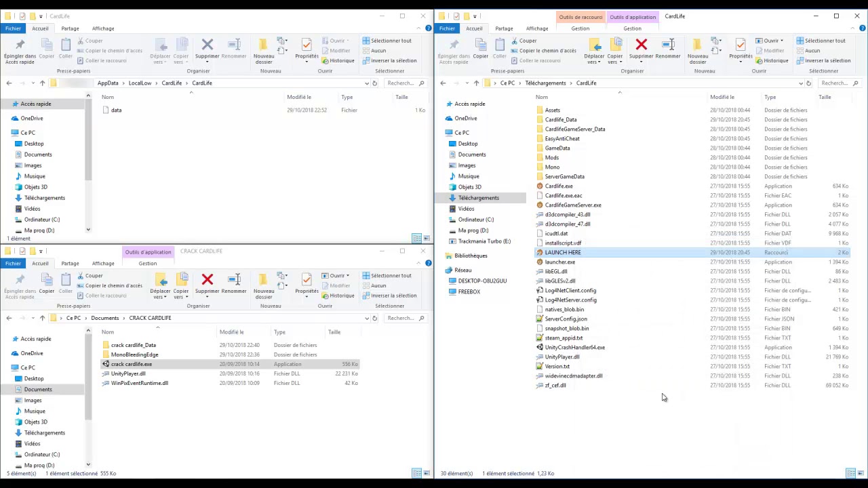Image resolution: width=868 pixels, height=488 pixels.
Task: Refresh the top-left CardLife window address bar
Action: pyautogui.click(x=374, y=83)
